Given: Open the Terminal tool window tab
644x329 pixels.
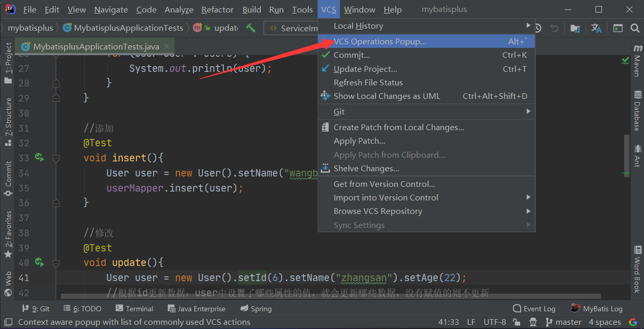Looking at the screenshot, I should point(134,309).
